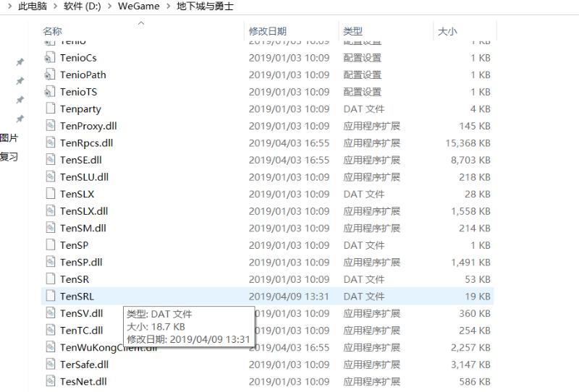Click the TenTC.dll file icon
Screen dimensions: 579x392
(50, 331)
